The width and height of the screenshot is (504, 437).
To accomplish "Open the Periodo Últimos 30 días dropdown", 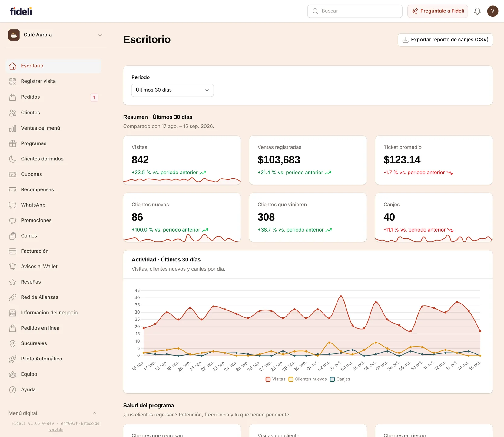I will pyautogui.click(x=172, y=90).
